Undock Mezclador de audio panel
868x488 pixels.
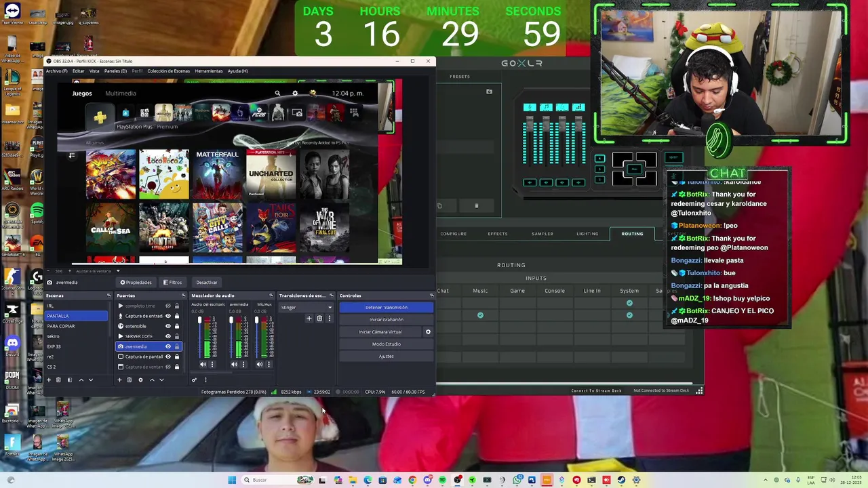tap(271, 296)
